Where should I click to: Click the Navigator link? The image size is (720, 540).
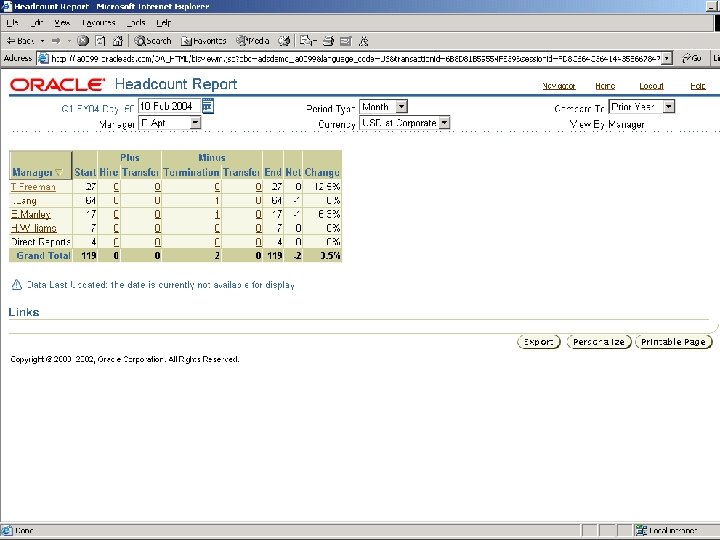(559, 86)
